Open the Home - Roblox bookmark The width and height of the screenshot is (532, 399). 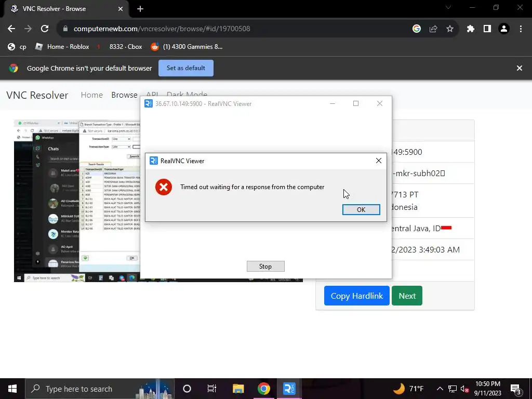[62, 47]
